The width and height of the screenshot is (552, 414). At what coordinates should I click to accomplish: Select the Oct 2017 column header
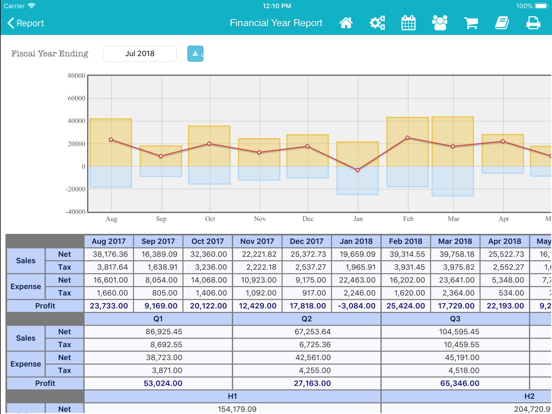coord(208,242)
